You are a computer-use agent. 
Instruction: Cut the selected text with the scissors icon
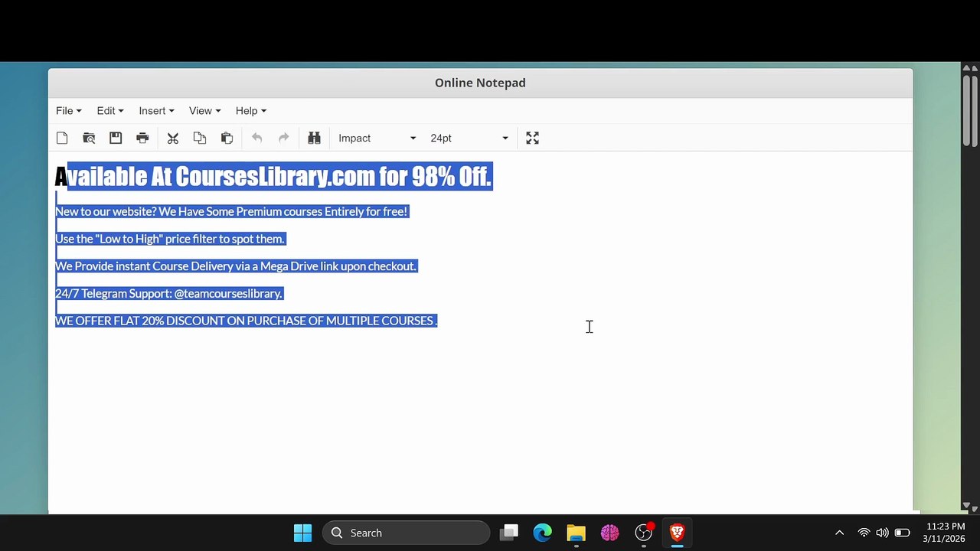click(x=173, y=138)
